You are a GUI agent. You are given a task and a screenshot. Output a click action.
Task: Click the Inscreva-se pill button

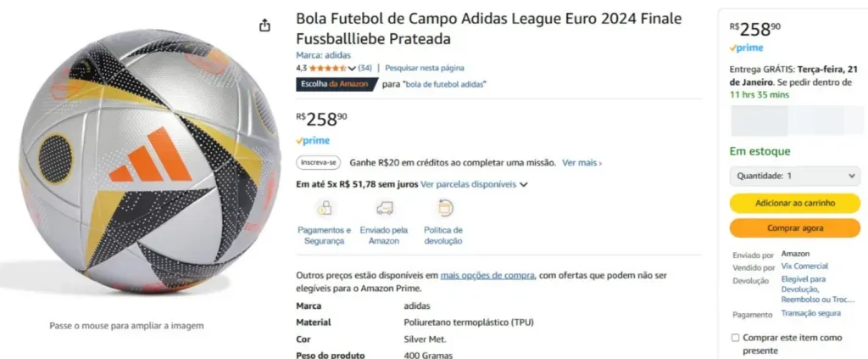click(x=318, y=162)
